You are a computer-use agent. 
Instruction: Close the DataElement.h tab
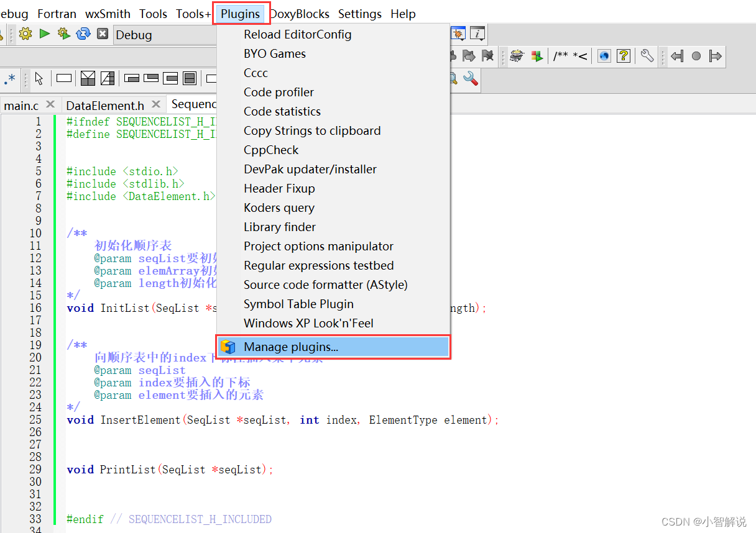(156, 104)
